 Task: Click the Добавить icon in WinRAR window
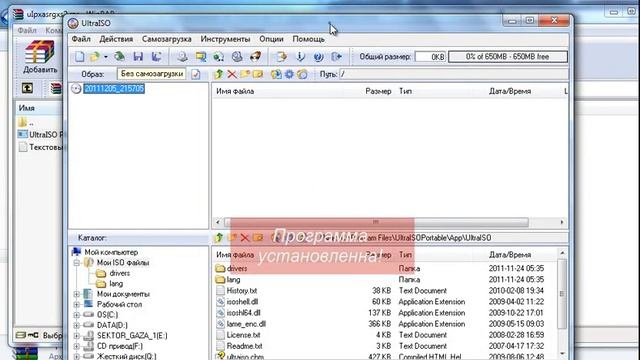coord(40,57)
